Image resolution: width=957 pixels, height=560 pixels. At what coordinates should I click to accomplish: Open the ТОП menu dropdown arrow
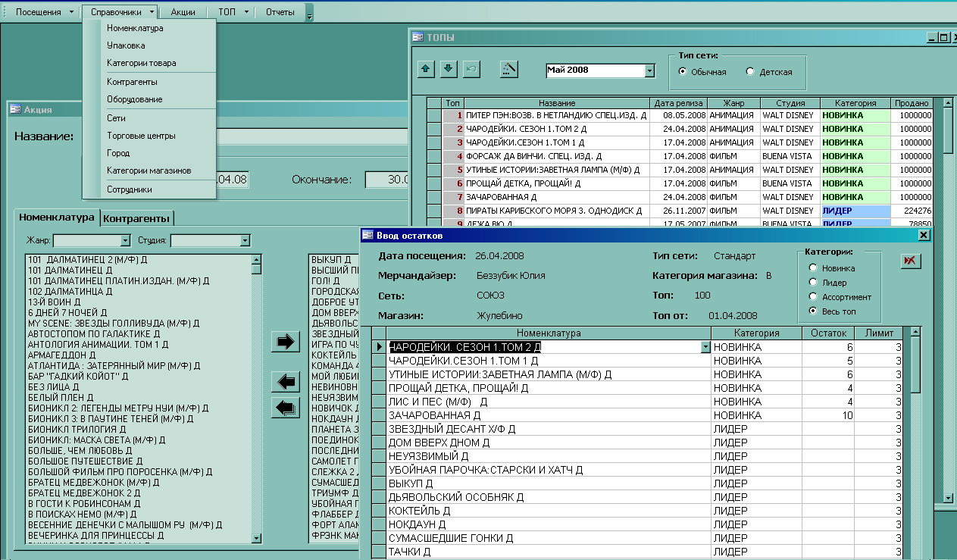[246, 12]
